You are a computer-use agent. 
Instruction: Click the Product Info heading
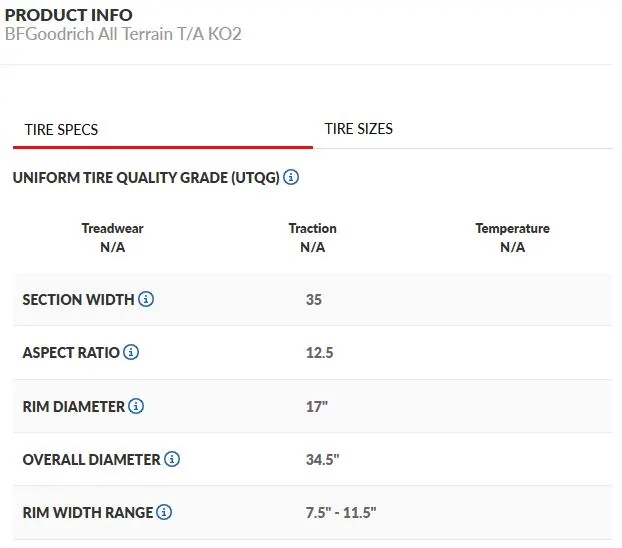69,15
